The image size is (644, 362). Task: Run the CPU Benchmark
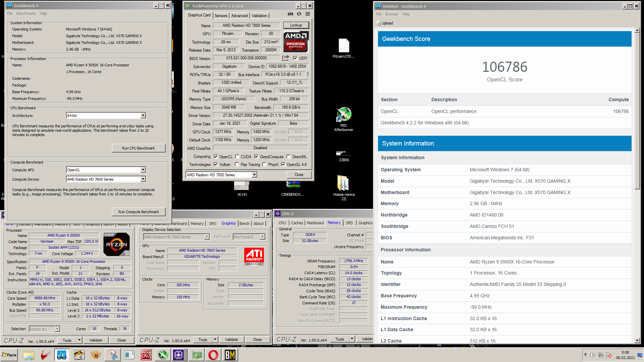tap(139, 148)
